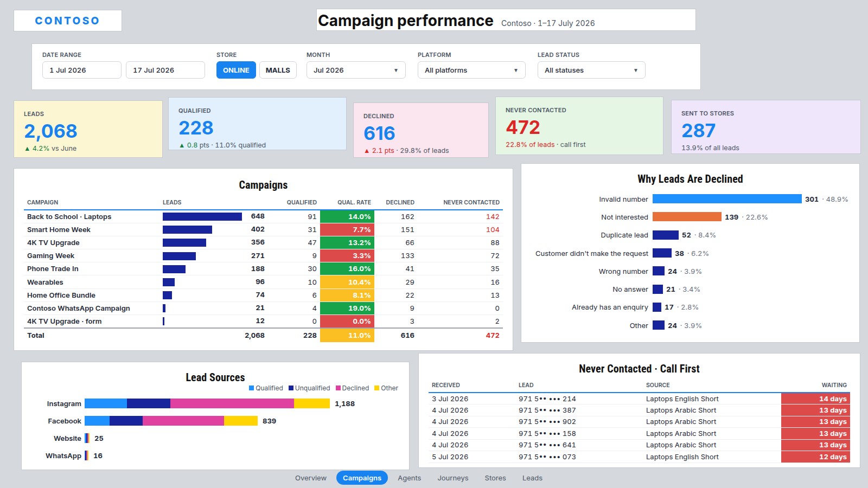Click the Declined legend color swatch

click(x=338, y=388)
